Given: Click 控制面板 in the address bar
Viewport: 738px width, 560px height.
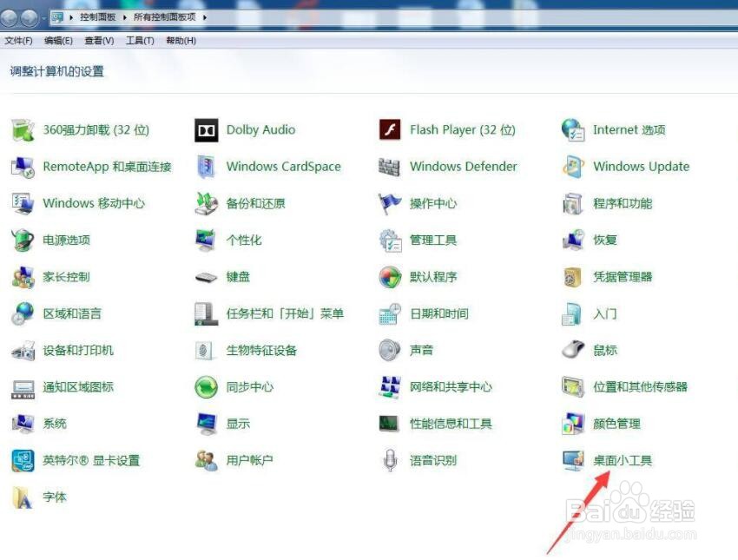Looking at the screenshot, I should (x=97, y=17).
